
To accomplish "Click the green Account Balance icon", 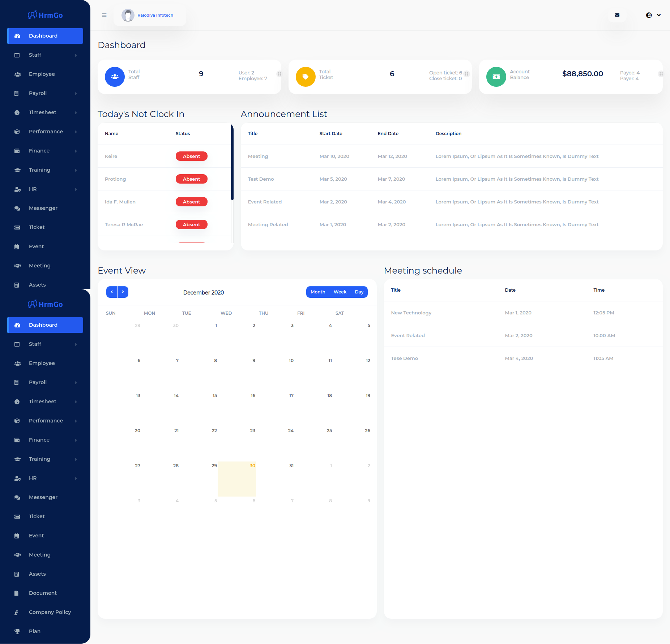I will click(496, 77).
